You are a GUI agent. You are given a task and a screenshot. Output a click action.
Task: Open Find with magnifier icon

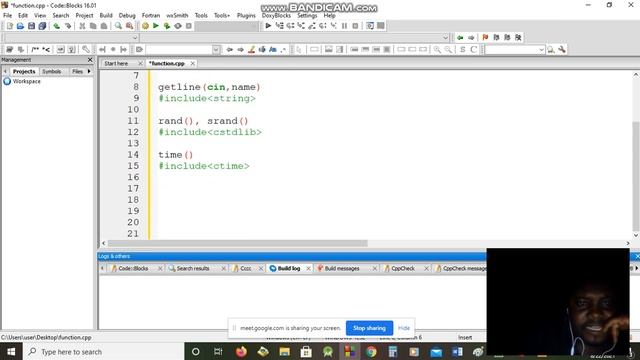118,26
